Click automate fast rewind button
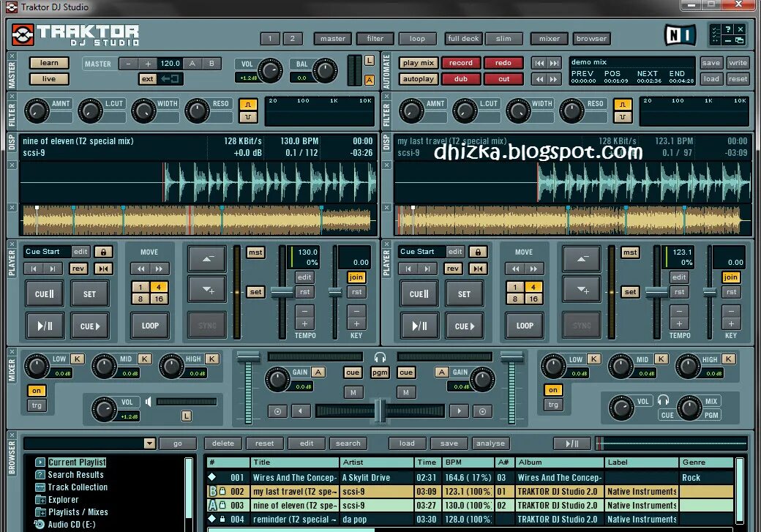The image size is (761, 532). point(539,78)
